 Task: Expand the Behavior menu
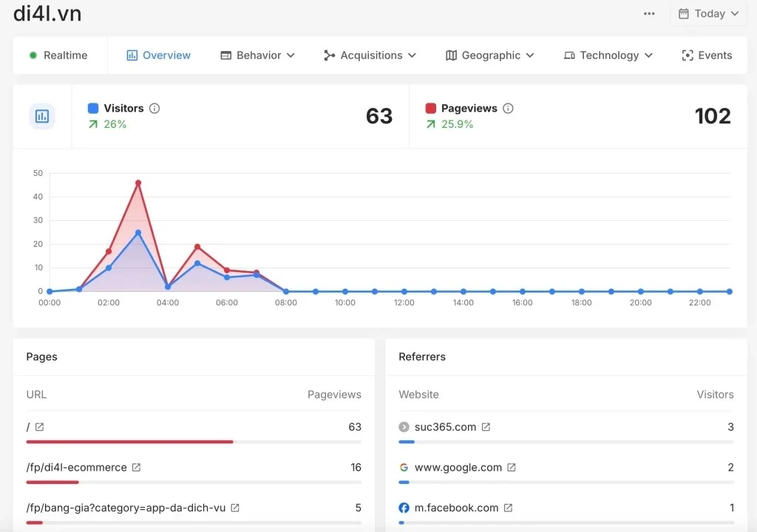point(257,55)
